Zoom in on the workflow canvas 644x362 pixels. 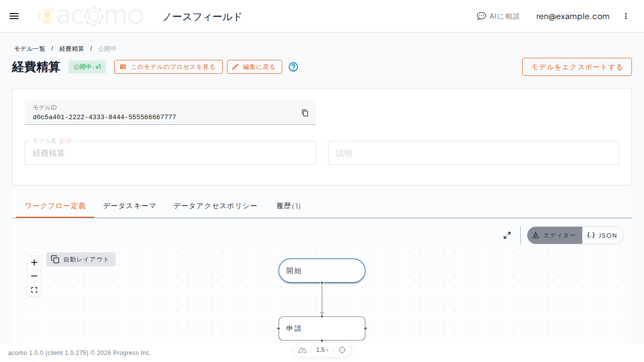34,262
